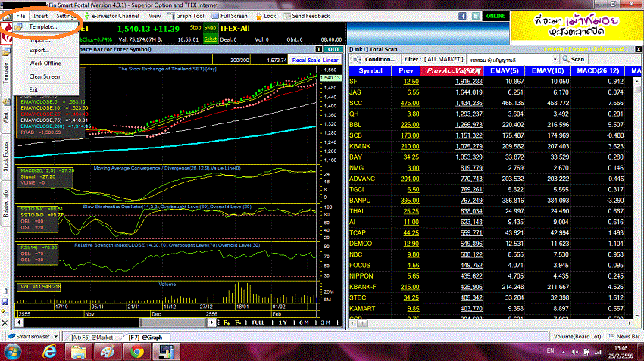Open Internet Explorer from taskbar
This screenshot has width=644, height=361.
pyautogui.click(x=49, y=353)
